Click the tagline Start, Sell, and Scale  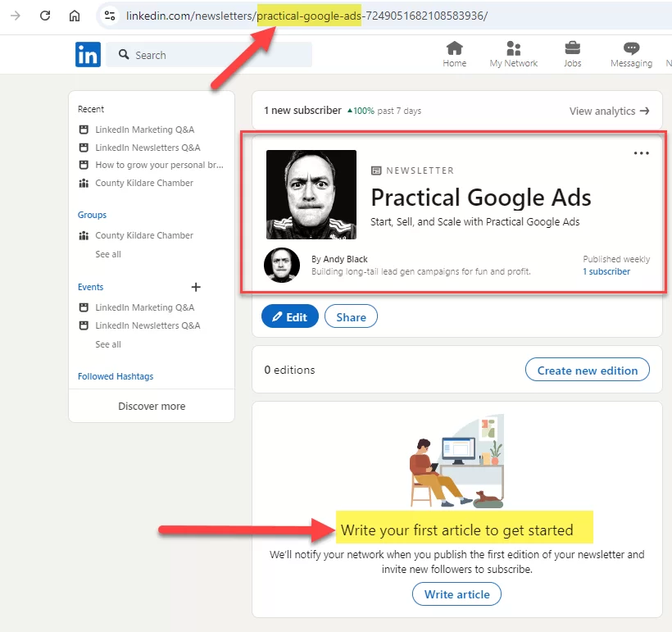474,221
